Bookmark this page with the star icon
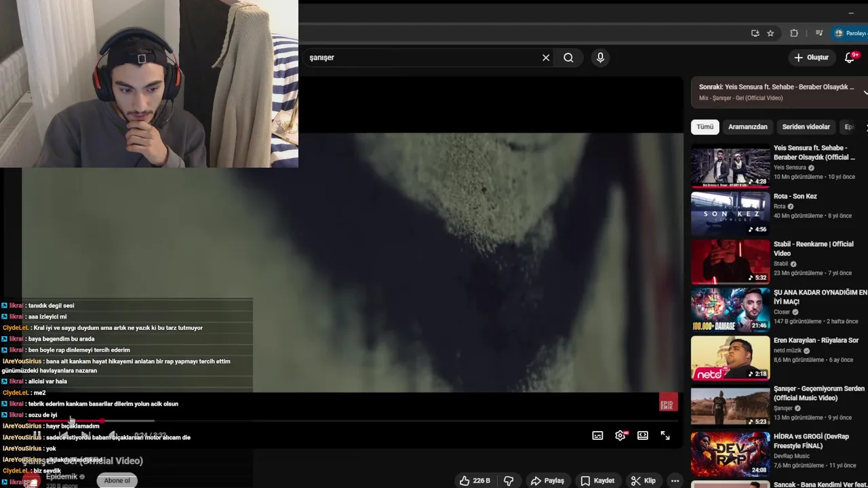Image resolution: width=868 pixels, height=488 pixels. click(x=770, y=33)
